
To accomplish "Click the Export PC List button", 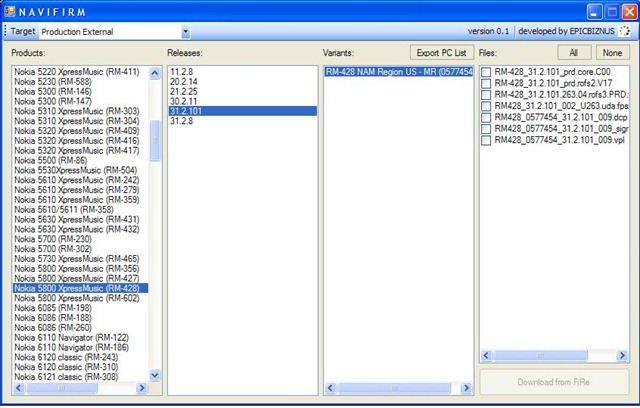I will [x=442, y=53].
